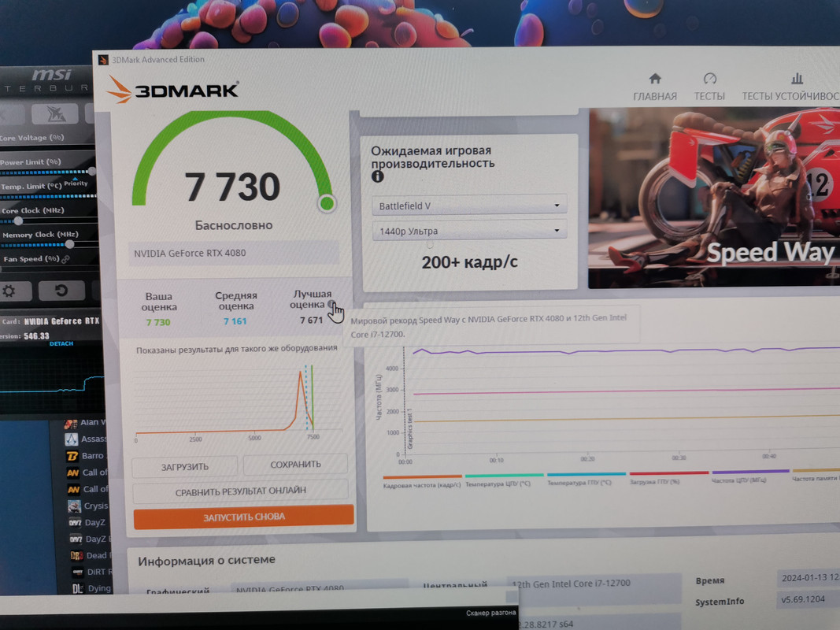Click the Priority toggle near Temp. Limit
The width and height of the screenshot is (840, 630).
click(x=76, y=183)
